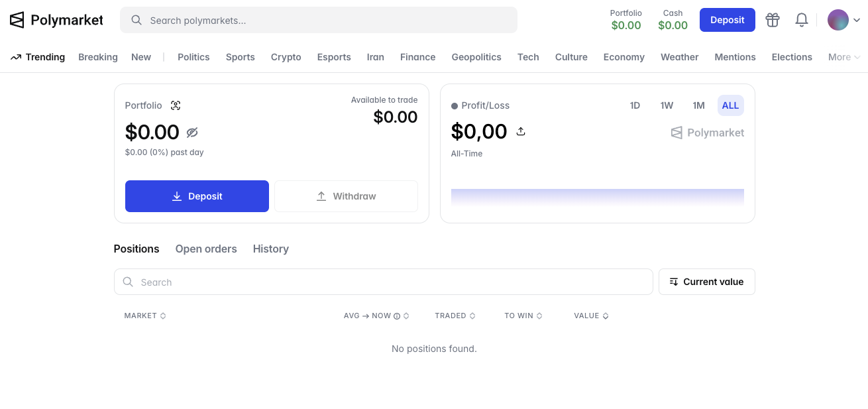The height and width of the screenshot is (409, 868).
Task: Click the scan icon next to Portfolio
Action: [x=176, y=105]
